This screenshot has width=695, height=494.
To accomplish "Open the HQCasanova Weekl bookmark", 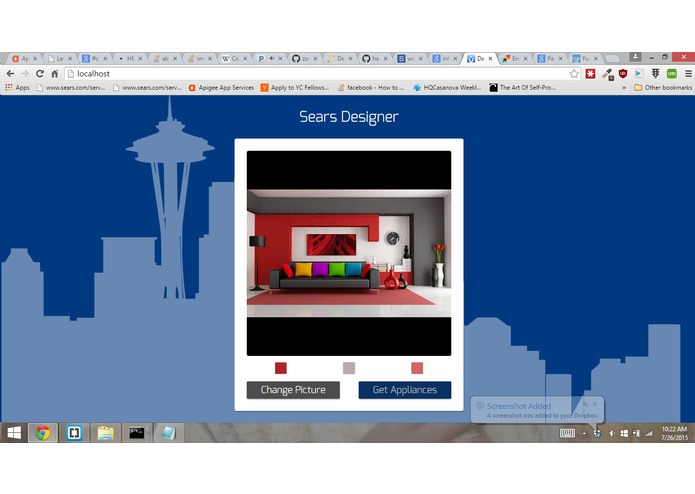I will tap(447, 88).
